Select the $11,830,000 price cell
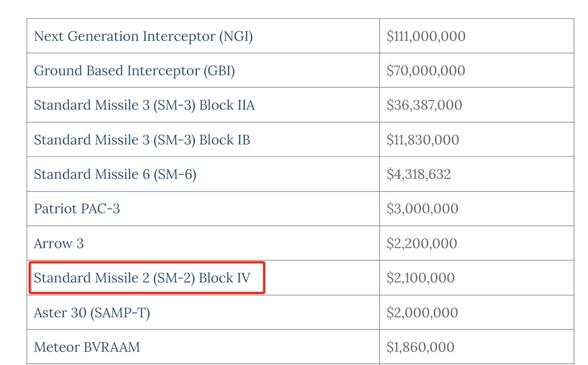588x365 pixels. 423,140
